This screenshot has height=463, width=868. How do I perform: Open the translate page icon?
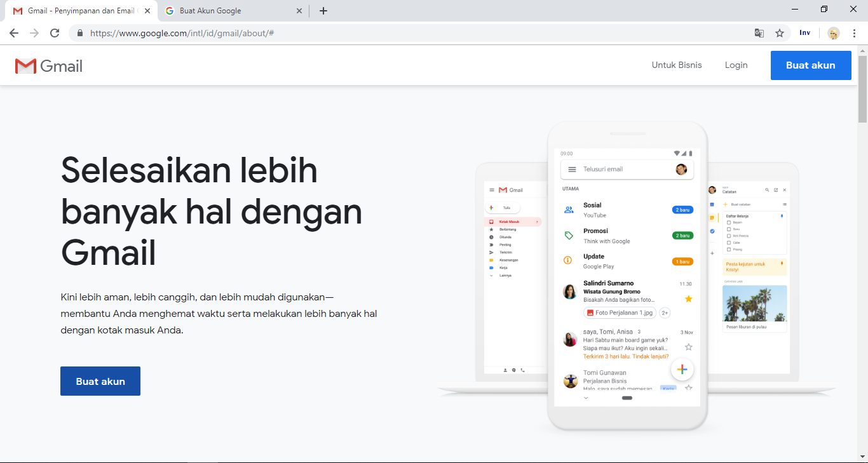coord(759,33)
